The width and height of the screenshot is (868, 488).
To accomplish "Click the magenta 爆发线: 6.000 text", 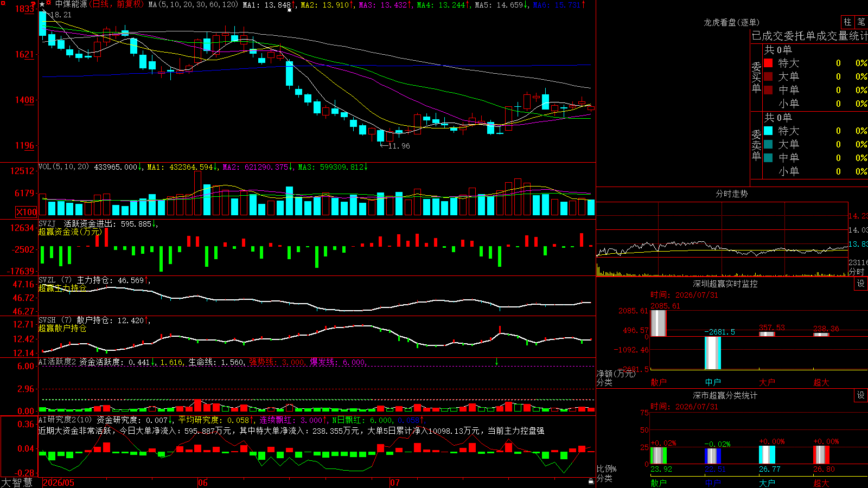I will point(337,362).
